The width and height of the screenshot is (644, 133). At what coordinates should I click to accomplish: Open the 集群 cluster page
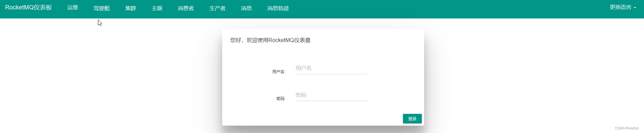(131, 8)
